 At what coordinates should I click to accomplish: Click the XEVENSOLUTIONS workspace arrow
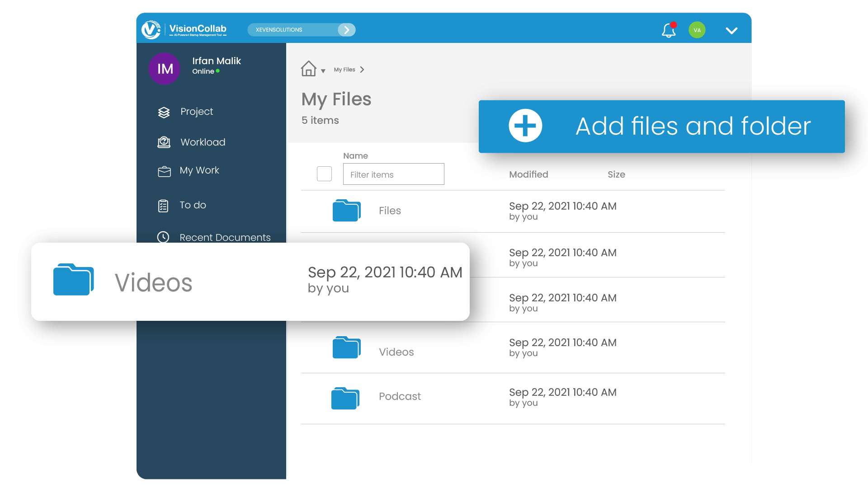347,30
